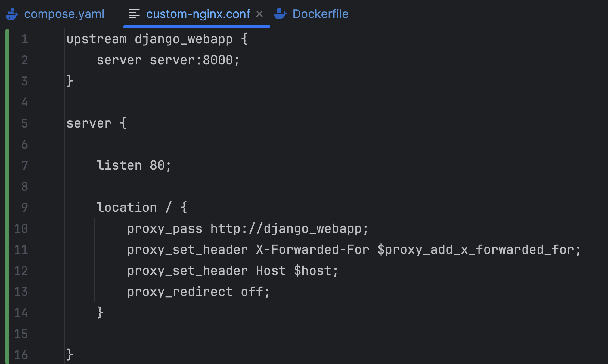Screen dimensions: 608x364
Task: Switch to the compose.yaml tab
Action: (x=64, y=14)
